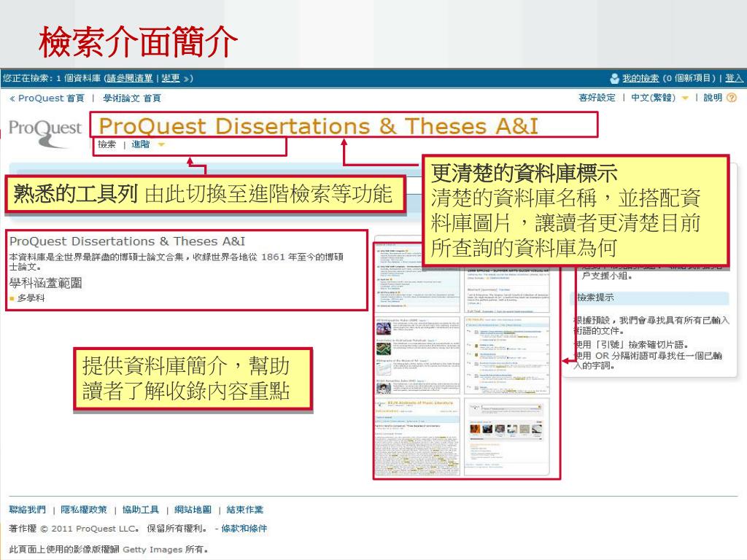Screen dimensions: 747x560
Task: Open the 中文(繁體) language dropdown arrow
Action: pos(685,98)
